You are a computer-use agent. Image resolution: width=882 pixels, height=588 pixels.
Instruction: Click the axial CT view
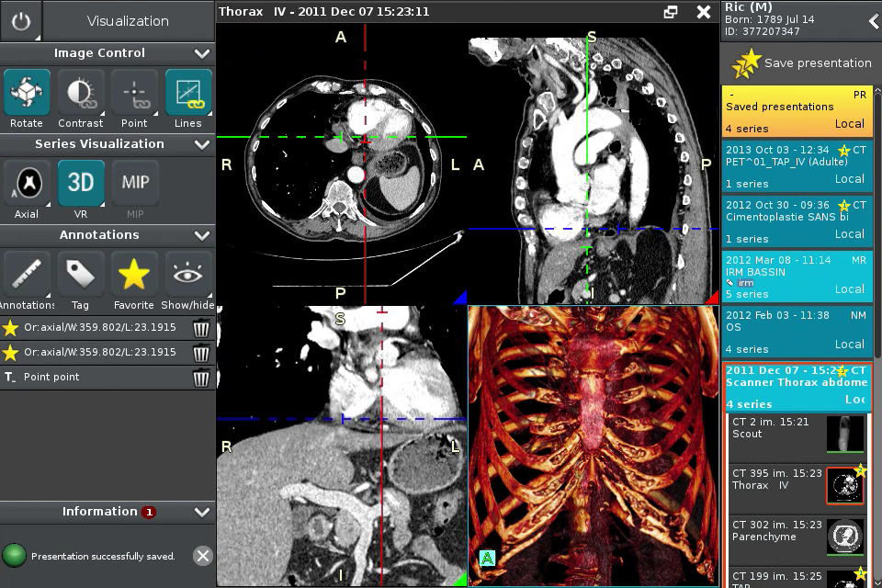pos(342,164)
